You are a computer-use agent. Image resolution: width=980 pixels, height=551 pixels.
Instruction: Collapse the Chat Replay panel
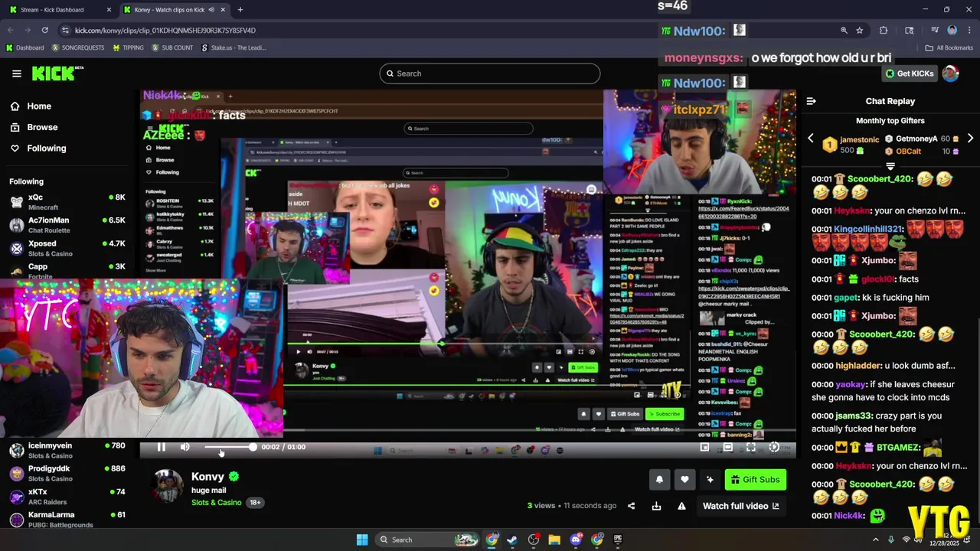812,101
